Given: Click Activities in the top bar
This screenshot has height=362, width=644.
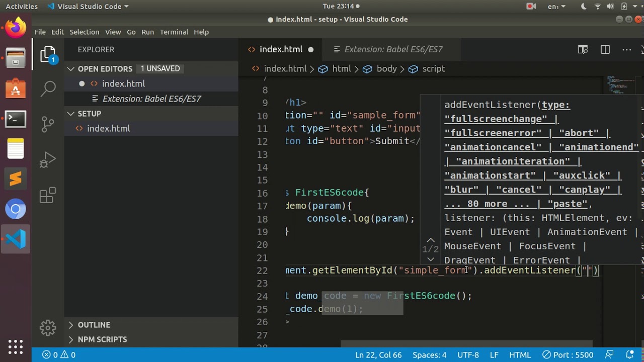Looking at the screenshot, I should (22, 6).
